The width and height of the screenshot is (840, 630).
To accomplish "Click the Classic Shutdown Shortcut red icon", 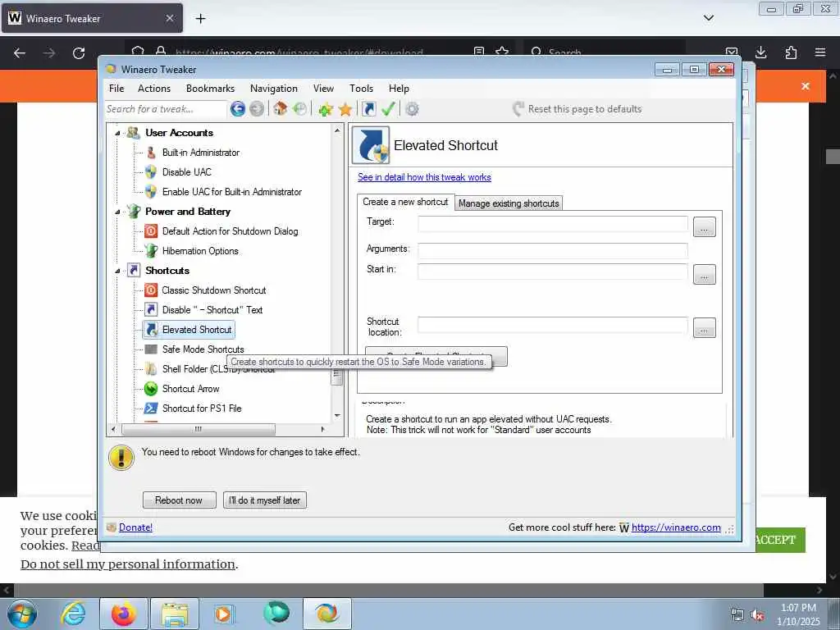I will [151, 290].
